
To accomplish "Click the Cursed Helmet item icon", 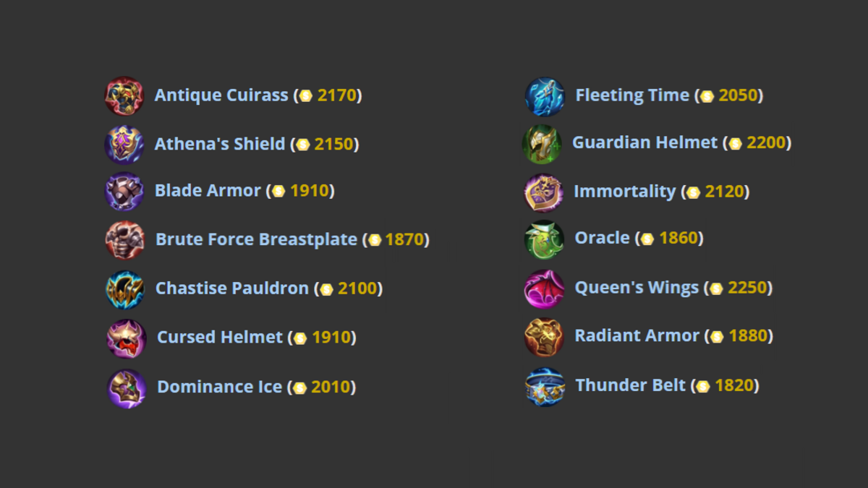I will [127, 338].
